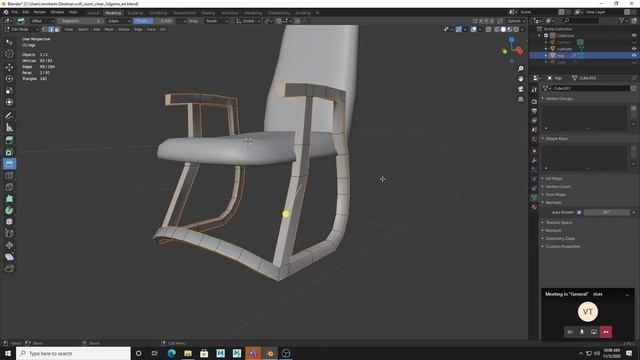Expand the UV Maps panel
The width and height of the screenshot is (640, 360).
tap(554, 178)
